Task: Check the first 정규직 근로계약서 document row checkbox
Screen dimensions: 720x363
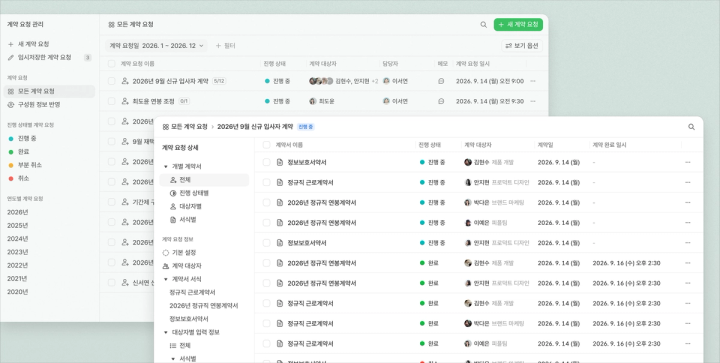Action: click(x=266, y=183)
